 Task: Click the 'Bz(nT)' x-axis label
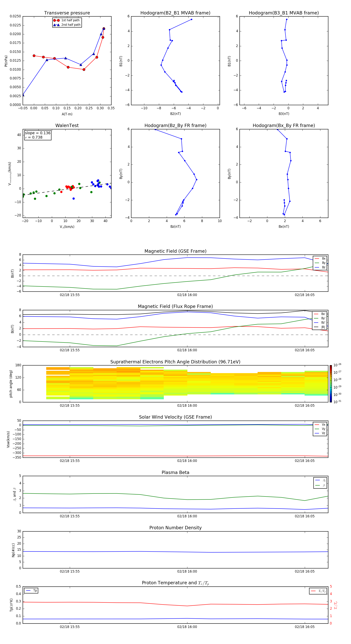point(175,227)
